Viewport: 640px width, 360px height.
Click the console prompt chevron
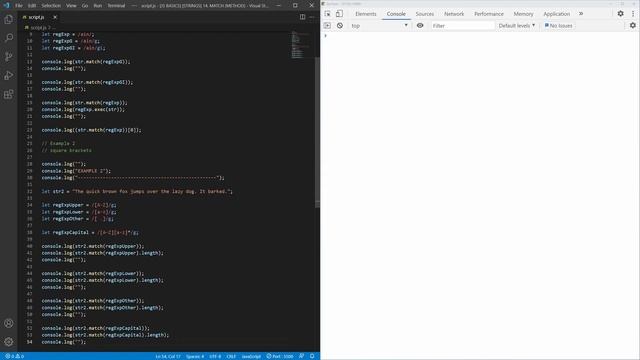(x=325, y=36)
